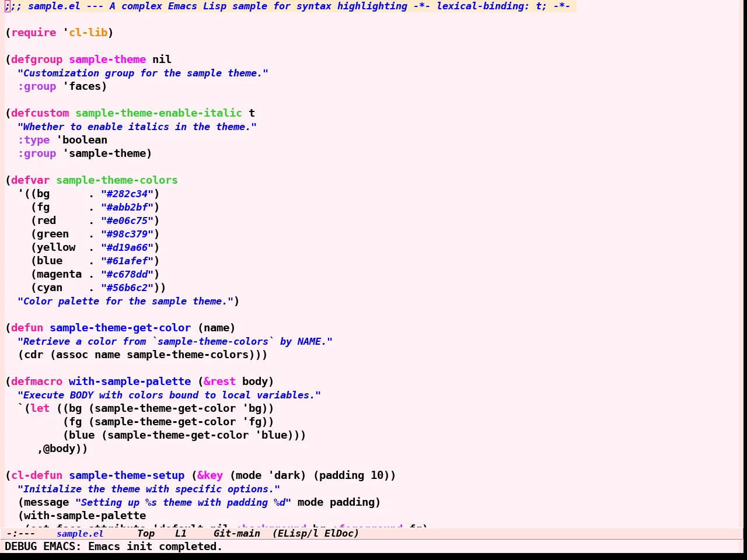
Task: Click the echo area message 'Emacs init completed.'
Action: (x=155, y=547)
